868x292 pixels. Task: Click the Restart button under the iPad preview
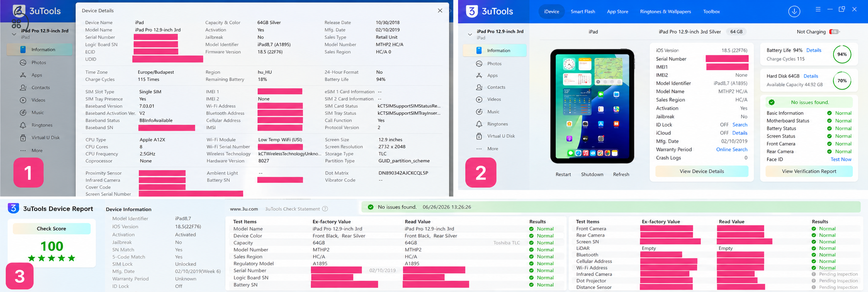point(563,174)
